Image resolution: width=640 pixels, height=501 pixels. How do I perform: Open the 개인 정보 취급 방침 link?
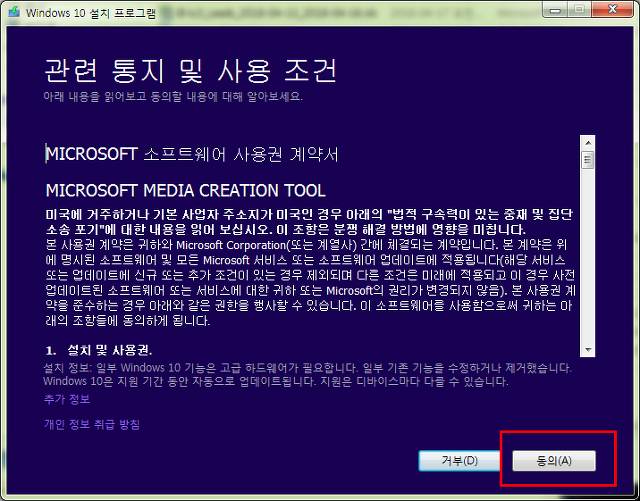coord(92,424)
